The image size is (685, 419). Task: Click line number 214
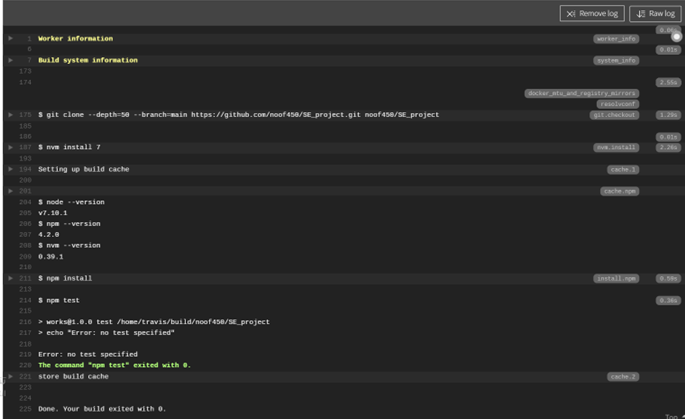pos(25,300)
